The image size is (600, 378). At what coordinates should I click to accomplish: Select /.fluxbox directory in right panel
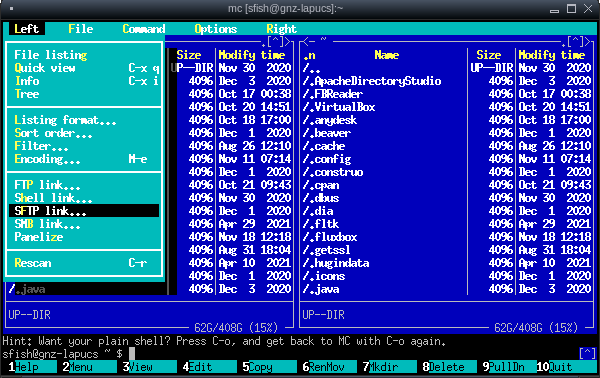(x=384, y=237)
